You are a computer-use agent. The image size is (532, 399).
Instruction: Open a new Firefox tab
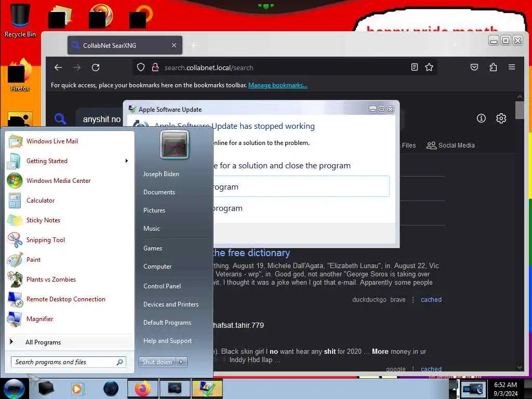click(x=194, y=45)
